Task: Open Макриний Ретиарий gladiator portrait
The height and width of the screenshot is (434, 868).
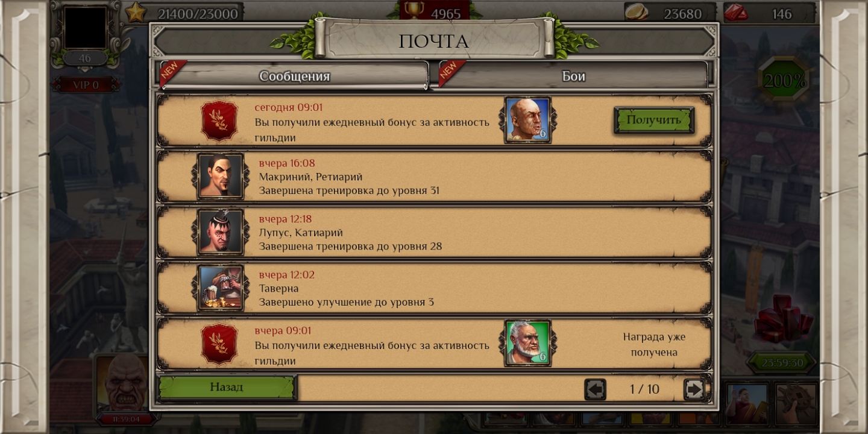Action: 221,176
